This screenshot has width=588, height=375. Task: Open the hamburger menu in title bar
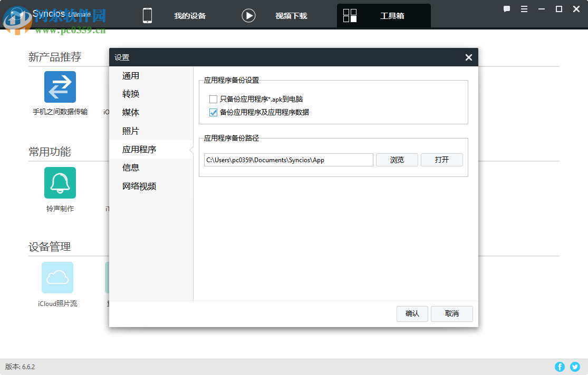[x=524, y=9]
